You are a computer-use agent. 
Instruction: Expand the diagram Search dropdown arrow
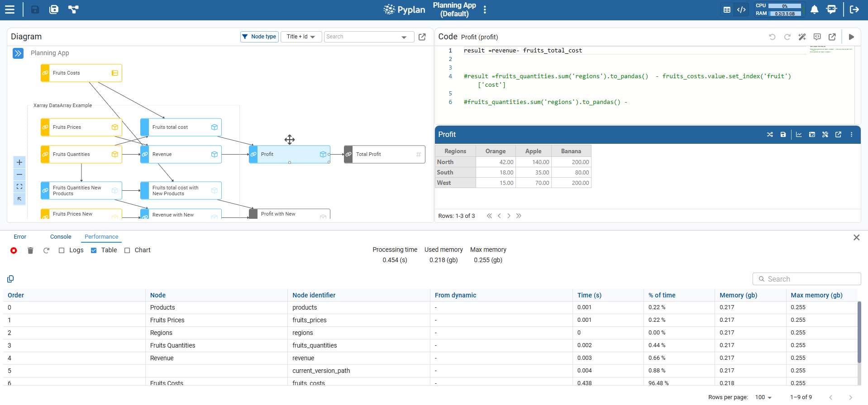(404, 37)
